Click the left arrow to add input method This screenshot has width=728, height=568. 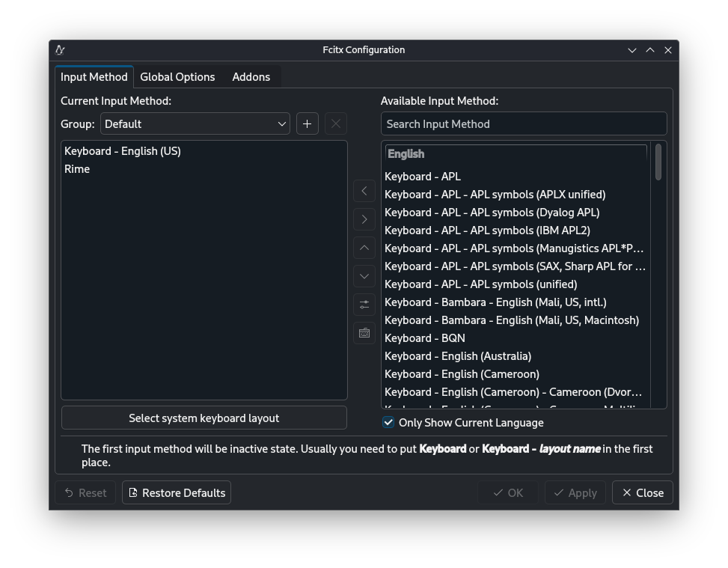point(364,191)
